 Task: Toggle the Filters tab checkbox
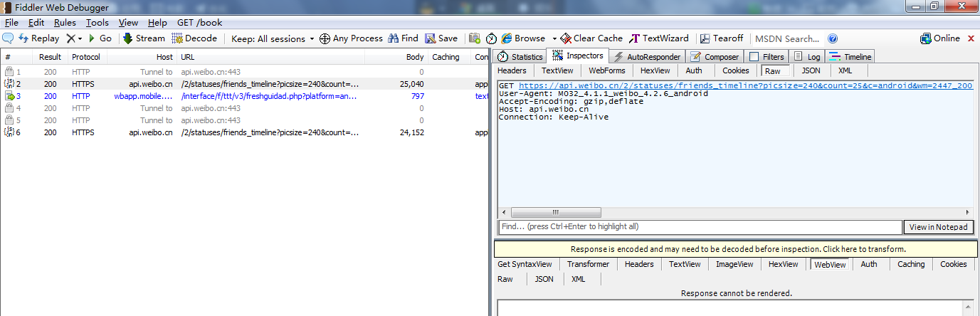pyautogui.click(x=754, y=57)
